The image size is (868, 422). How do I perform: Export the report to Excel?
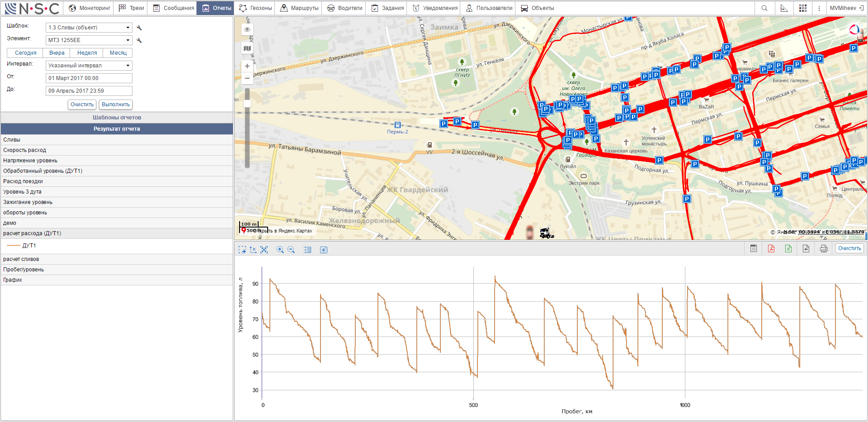[788, 249]
